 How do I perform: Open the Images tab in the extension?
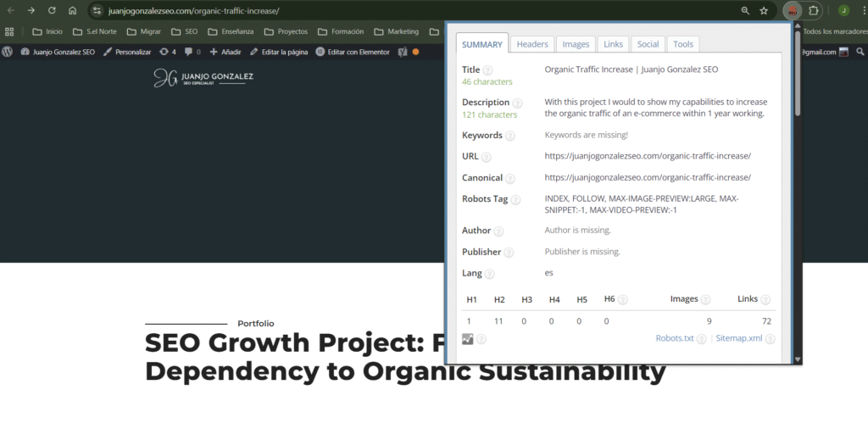576,44
